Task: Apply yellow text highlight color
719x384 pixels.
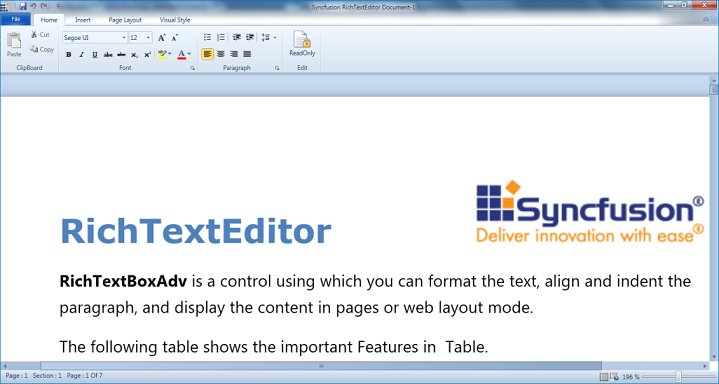Action: click(162, 55)
